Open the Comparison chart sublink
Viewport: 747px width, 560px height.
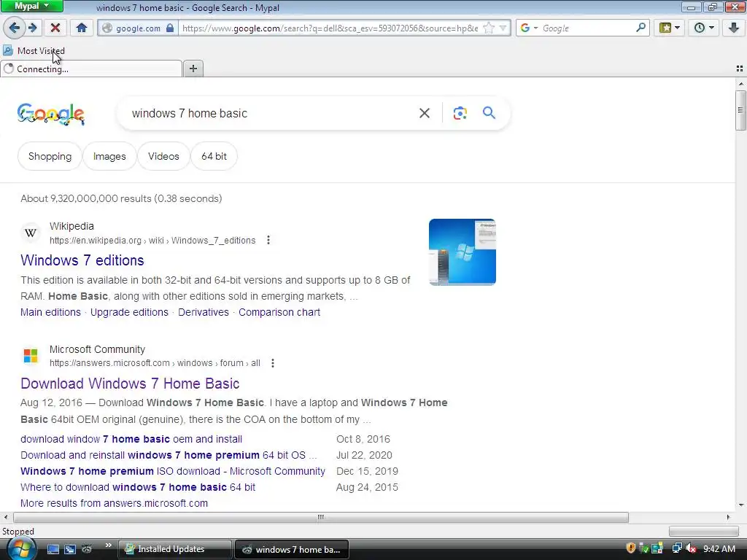[279, 312]
